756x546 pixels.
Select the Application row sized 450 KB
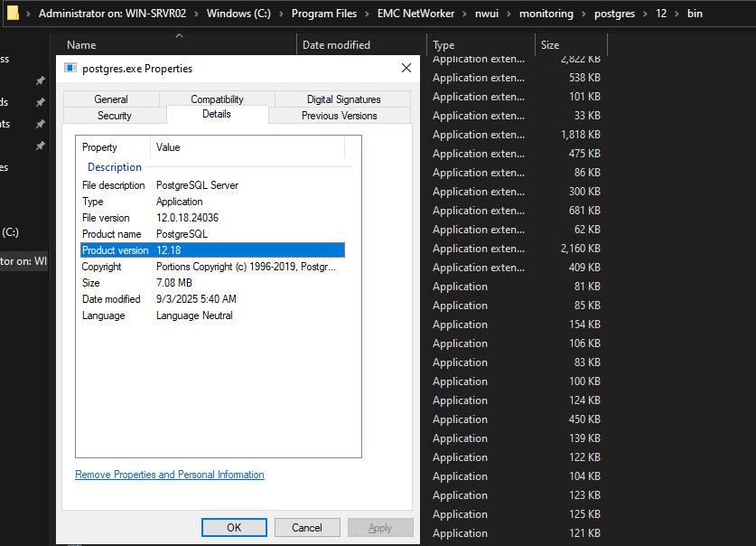[x=516, y=419]
